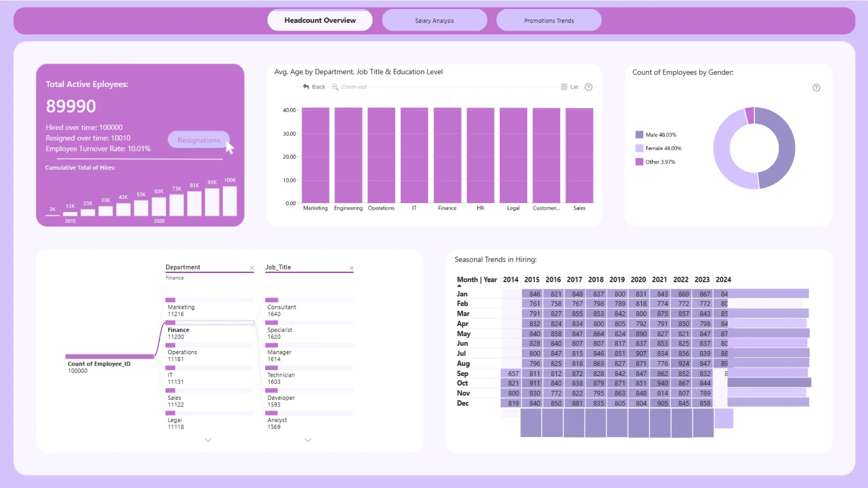Select the Male legend color swatch

pyautogui.click(x=639, y=135)
